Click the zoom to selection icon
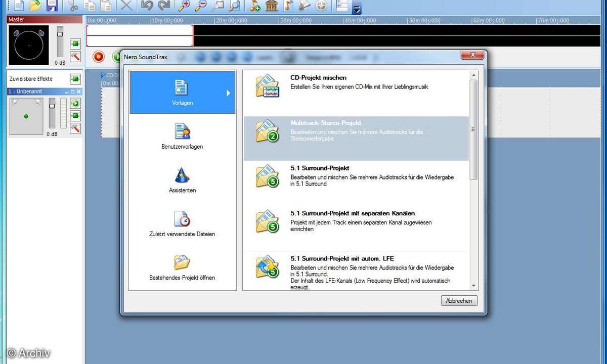This screenshot has width=607, height=364. pyautogui.click(x=218, y=6)
